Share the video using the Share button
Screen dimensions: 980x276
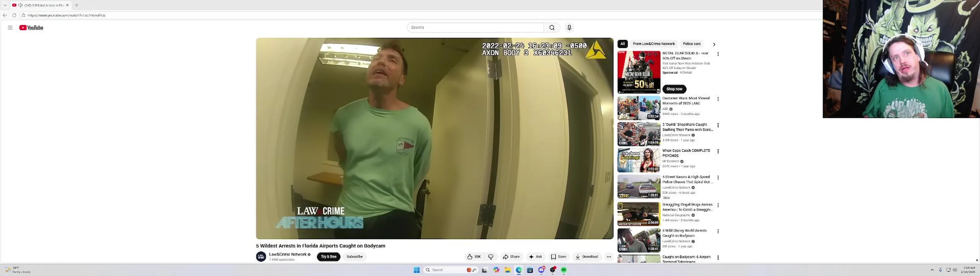pyautogui.click(x=511, y=257)
